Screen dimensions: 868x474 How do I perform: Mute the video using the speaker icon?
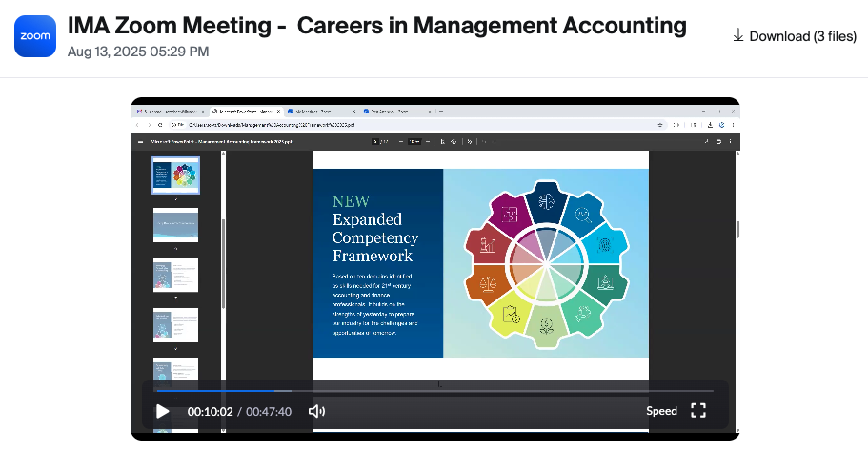coord(316,411)
